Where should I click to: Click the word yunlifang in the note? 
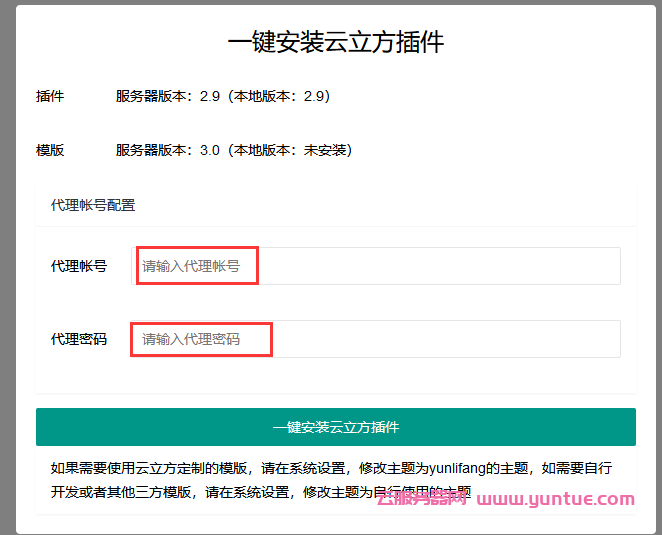click(457, 467)
